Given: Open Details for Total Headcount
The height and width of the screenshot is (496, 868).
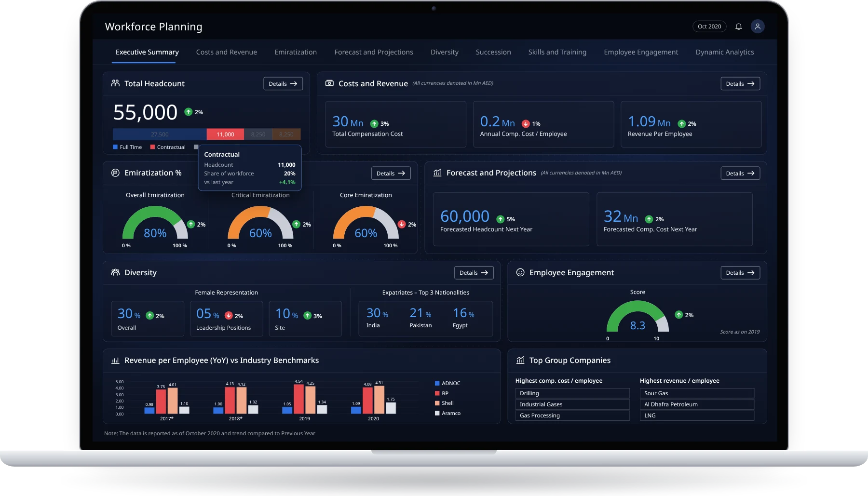Looking at the screenshot, I should click(x=283, y=83).
